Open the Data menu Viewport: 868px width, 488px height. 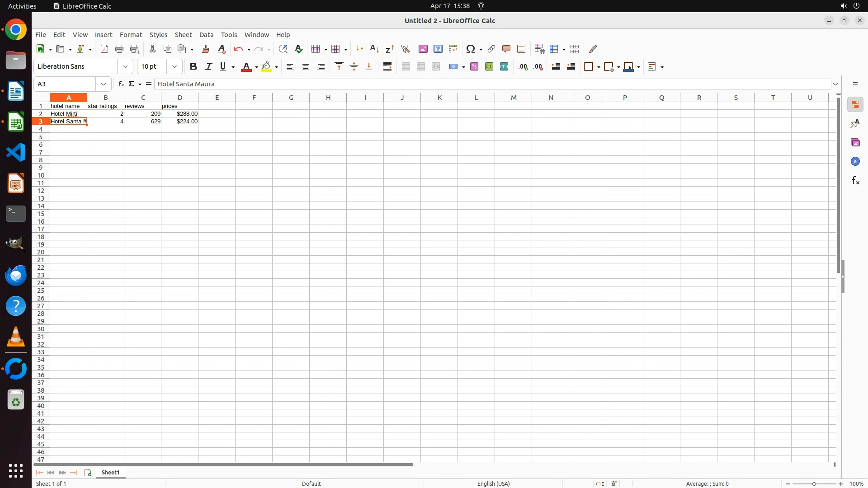pos(206,35)
